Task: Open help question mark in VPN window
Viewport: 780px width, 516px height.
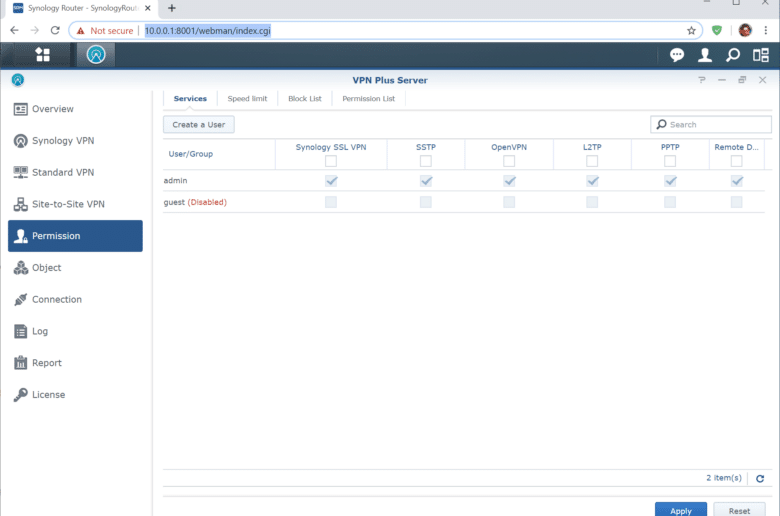Action: [702, 80]
